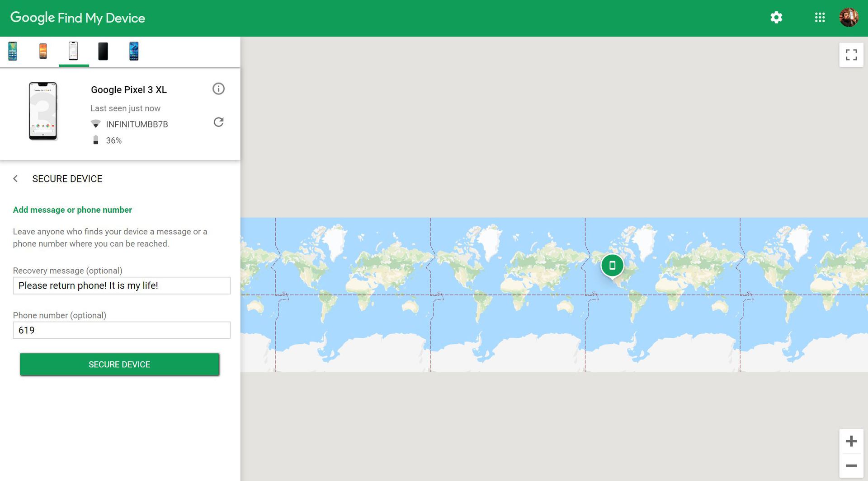Click the 'Google Pixel 3 XL' device name
This screenshot has height=481, width=868.
click(129, 89)
